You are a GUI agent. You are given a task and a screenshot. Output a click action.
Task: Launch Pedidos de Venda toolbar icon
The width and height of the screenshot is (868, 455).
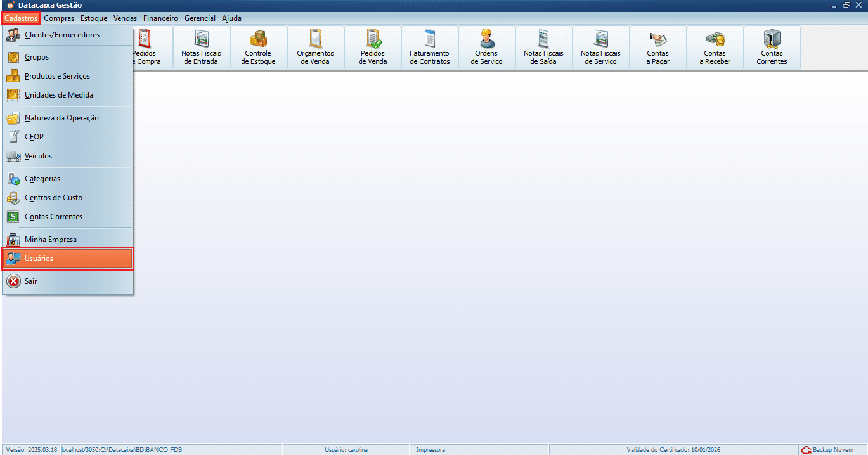point(372,48)
